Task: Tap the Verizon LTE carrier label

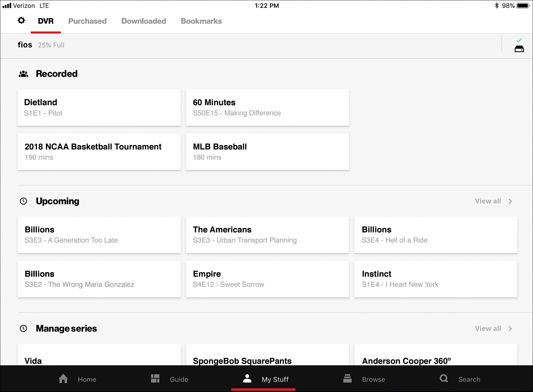Action: (31, 6)
